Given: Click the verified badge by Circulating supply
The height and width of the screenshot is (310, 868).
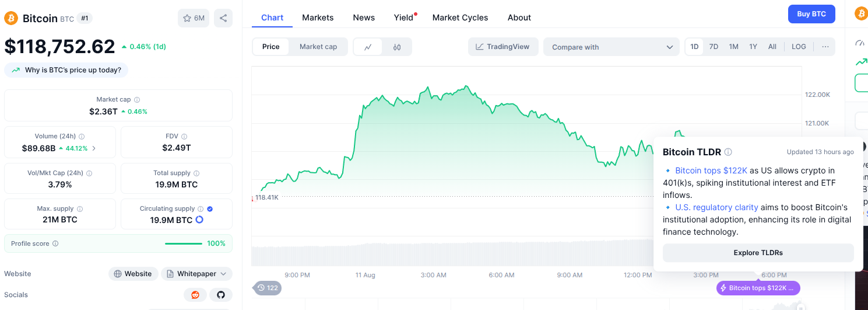Looking at the screenshot, I should [210, 209].
